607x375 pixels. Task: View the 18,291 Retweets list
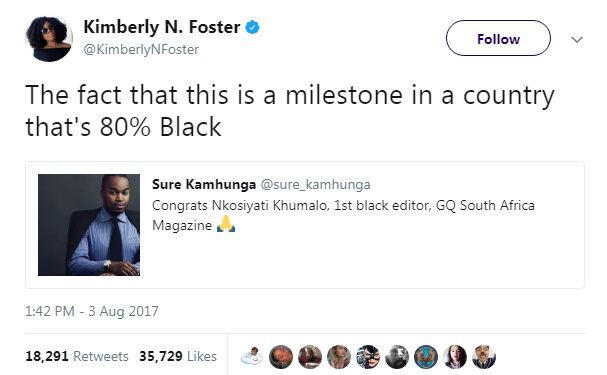click(x=77, y=356)
